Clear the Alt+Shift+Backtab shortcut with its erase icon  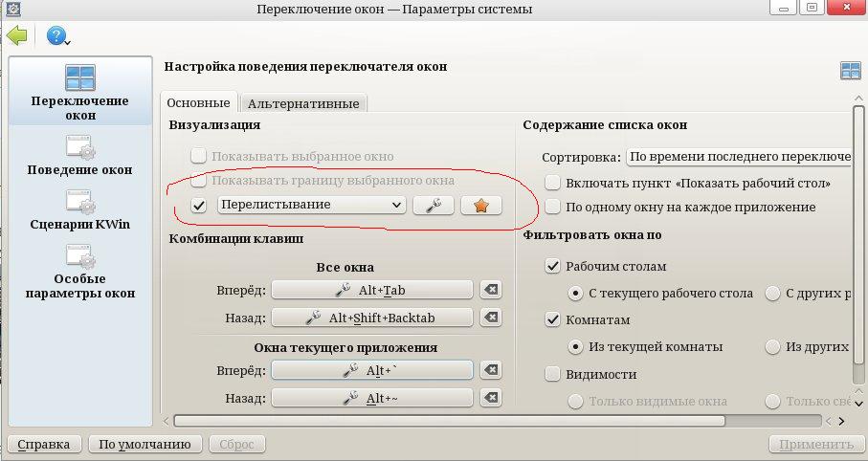point(491,318)
